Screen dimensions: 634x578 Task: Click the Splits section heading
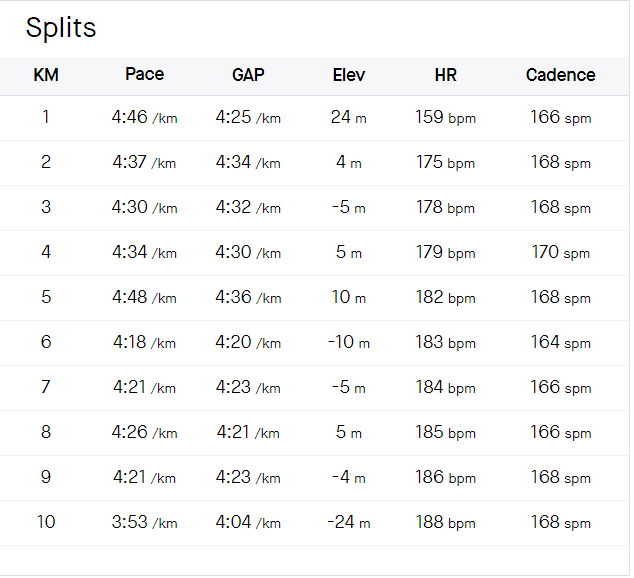[61, 28]
